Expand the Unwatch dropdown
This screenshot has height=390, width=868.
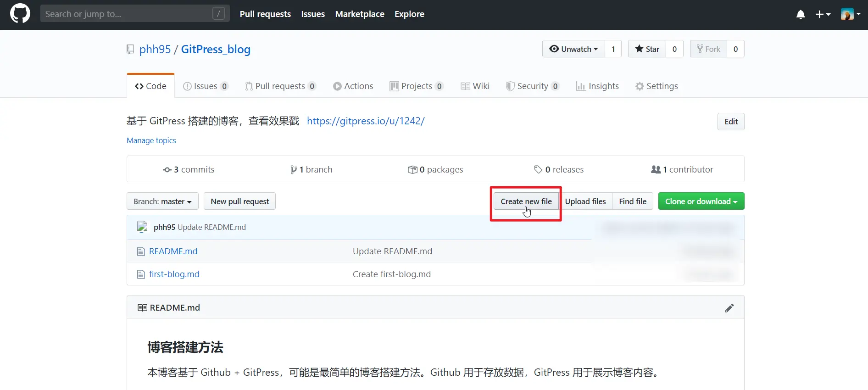(x=573, y=49)
